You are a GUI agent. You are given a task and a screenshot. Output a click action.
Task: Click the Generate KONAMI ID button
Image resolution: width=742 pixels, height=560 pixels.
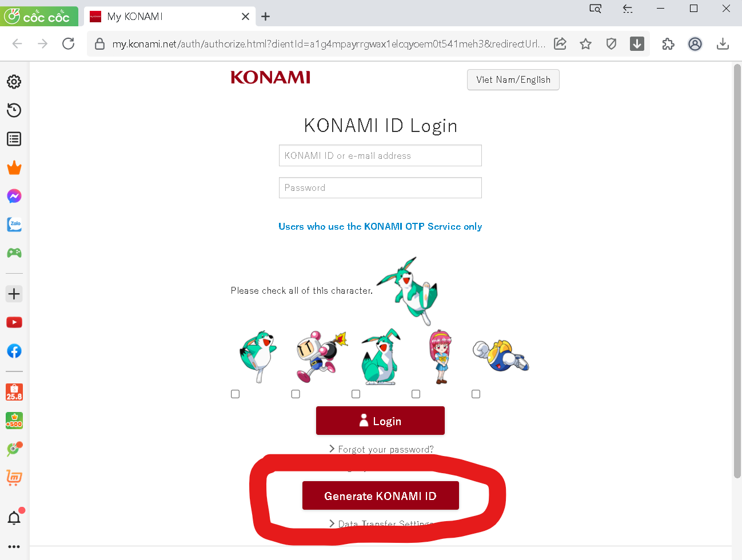(x=380, y=495)
